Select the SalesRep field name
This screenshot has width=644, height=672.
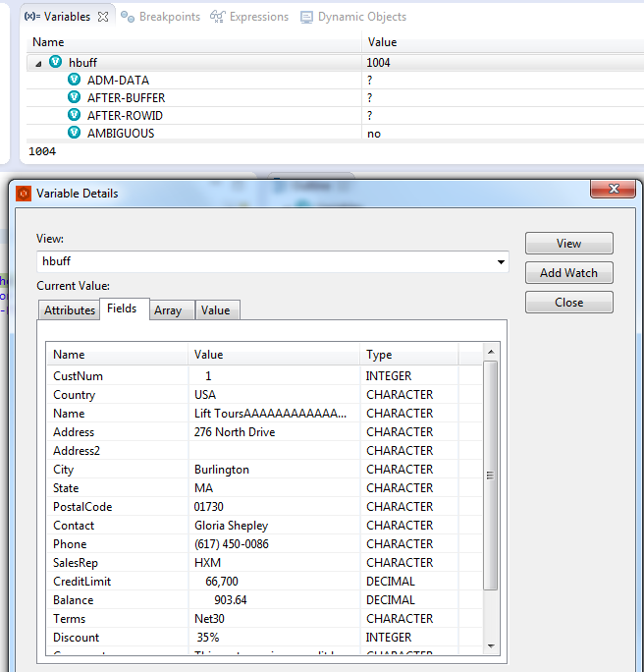(76, 563)
